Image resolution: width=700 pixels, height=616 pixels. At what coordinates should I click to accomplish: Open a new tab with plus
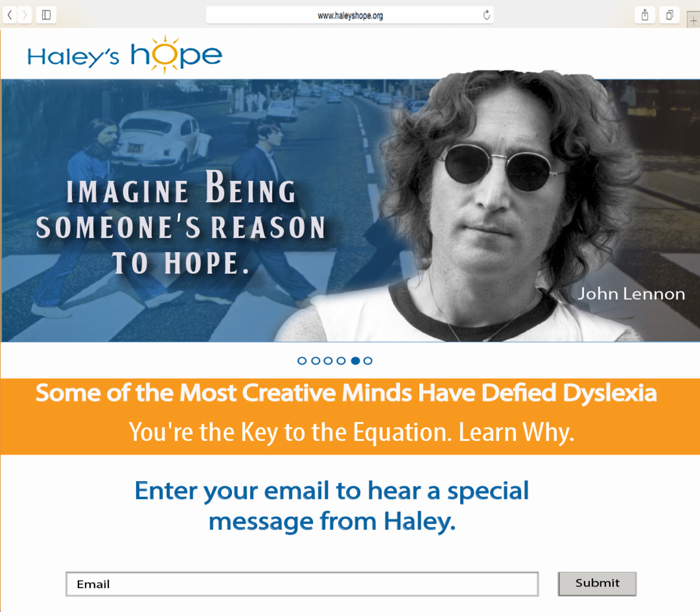coord(693,20)
